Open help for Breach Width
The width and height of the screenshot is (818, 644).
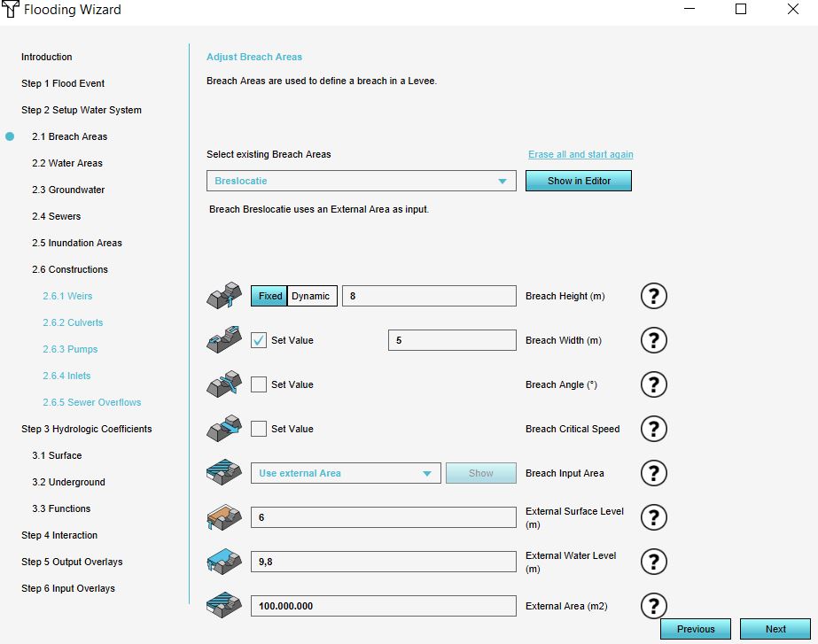[x=653, y=340]
